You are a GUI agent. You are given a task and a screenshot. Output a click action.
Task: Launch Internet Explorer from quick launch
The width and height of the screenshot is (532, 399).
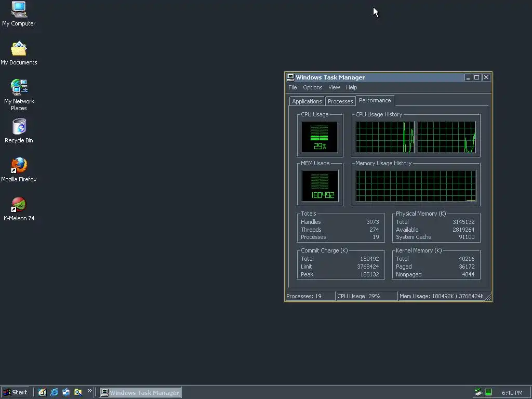54,393
